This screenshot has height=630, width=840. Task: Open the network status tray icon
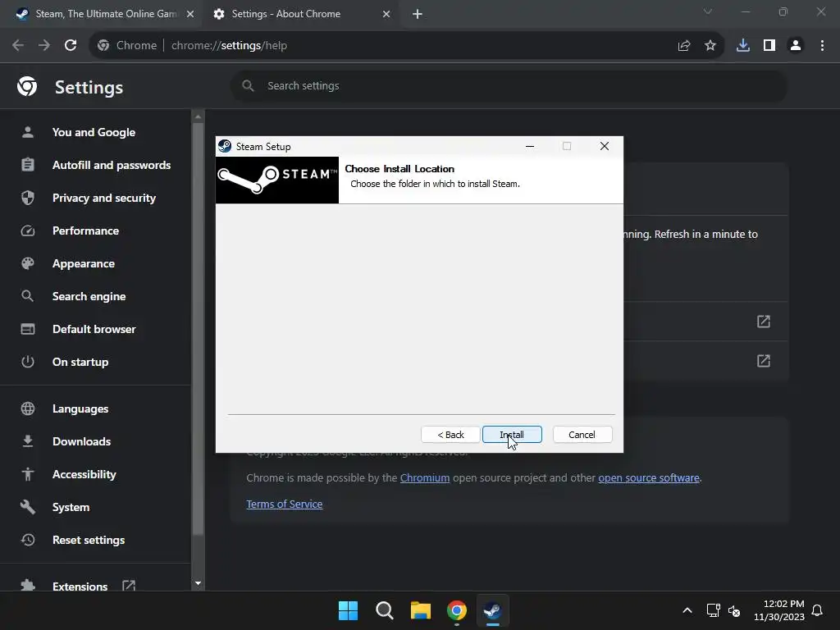(x=713, y=610)
